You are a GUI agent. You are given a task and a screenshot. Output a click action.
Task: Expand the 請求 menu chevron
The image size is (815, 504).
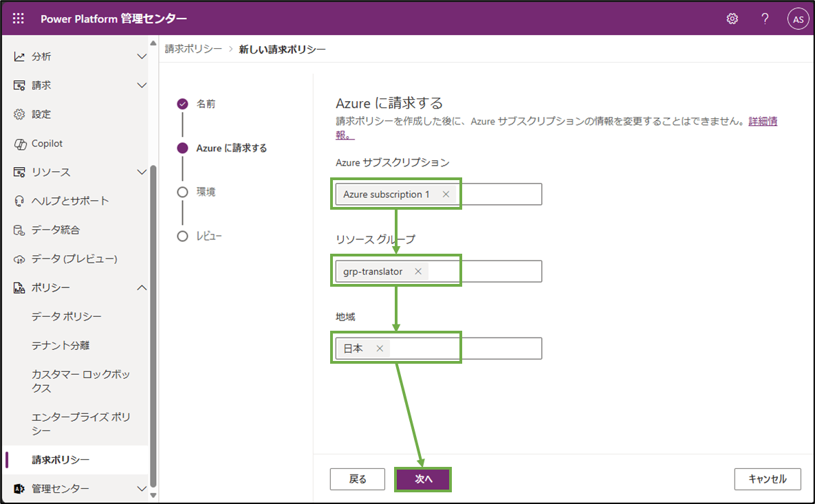point(142,85)
